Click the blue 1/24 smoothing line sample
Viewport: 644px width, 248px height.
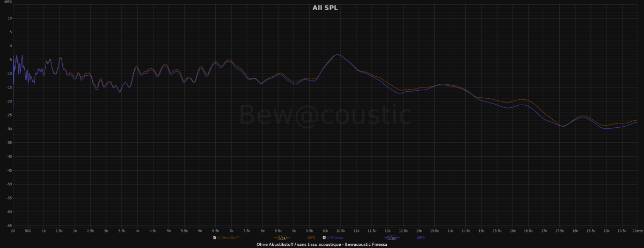pos(391,237)
